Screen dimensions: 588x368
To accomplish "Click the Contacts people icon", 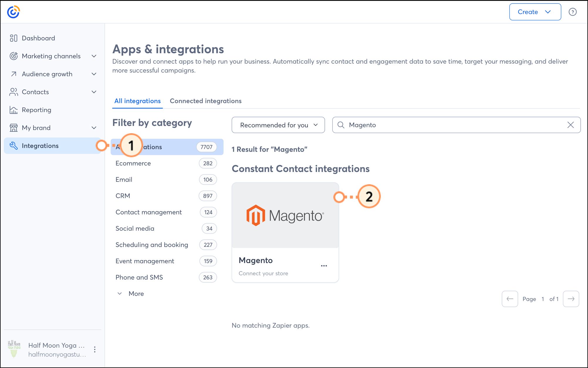I will [13, 92].
